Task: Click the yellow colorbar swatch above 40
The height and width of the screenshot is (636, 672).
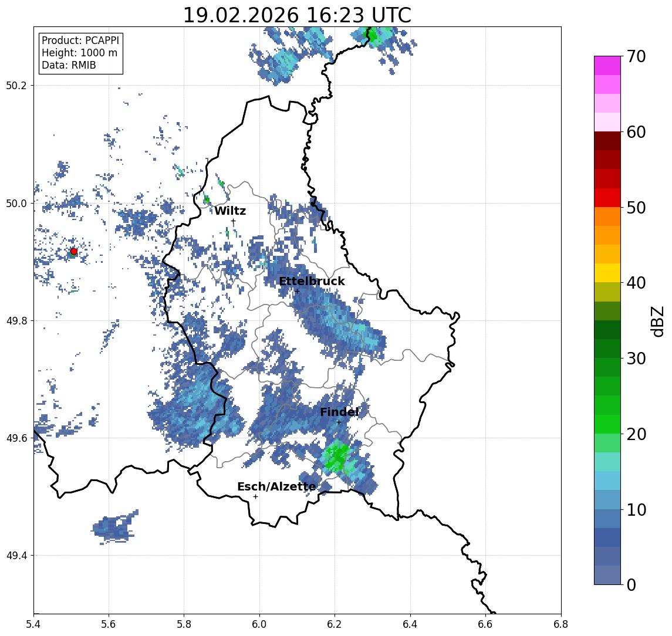Action: (x=607, y=273)
